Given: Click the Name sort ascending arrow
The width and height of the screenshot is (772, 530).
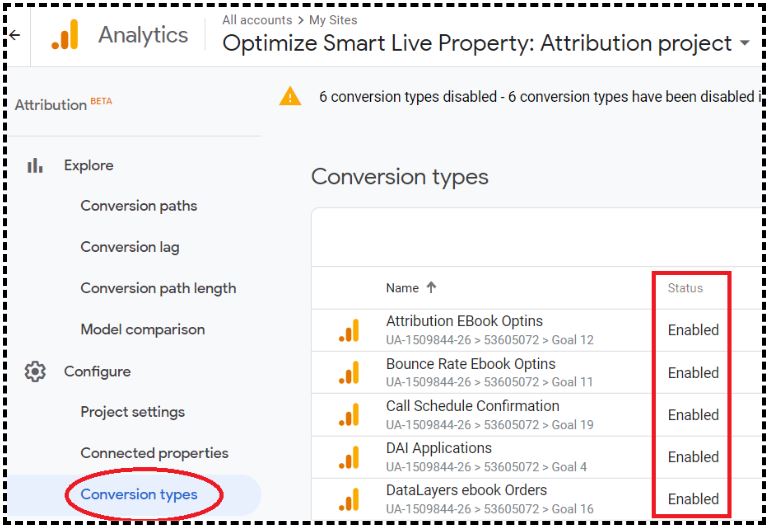Looking at the screenshot, I should [431, 287].
